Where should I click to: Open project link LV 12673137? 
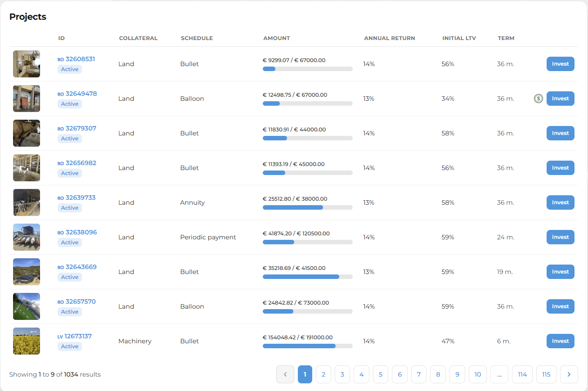coord(75,336)
